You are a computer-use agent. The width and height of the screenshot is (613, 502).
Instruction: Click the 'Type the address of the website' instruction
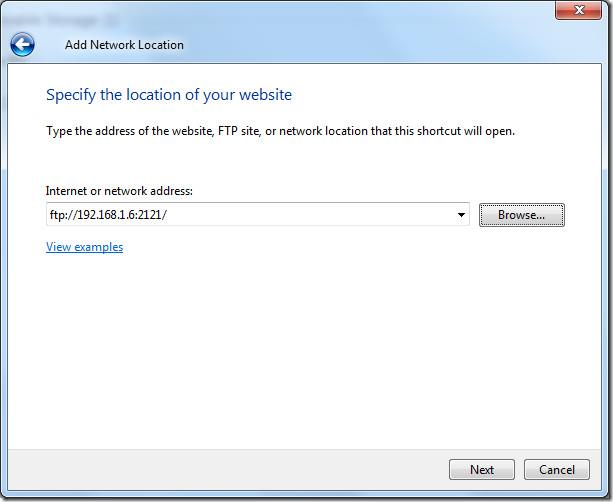coord(280,131)
